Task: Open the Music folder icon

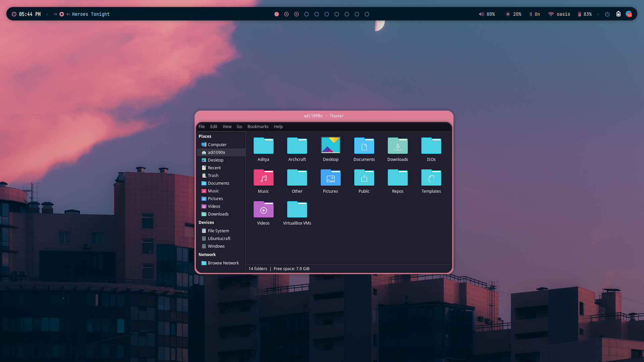Action: [263, 178]
